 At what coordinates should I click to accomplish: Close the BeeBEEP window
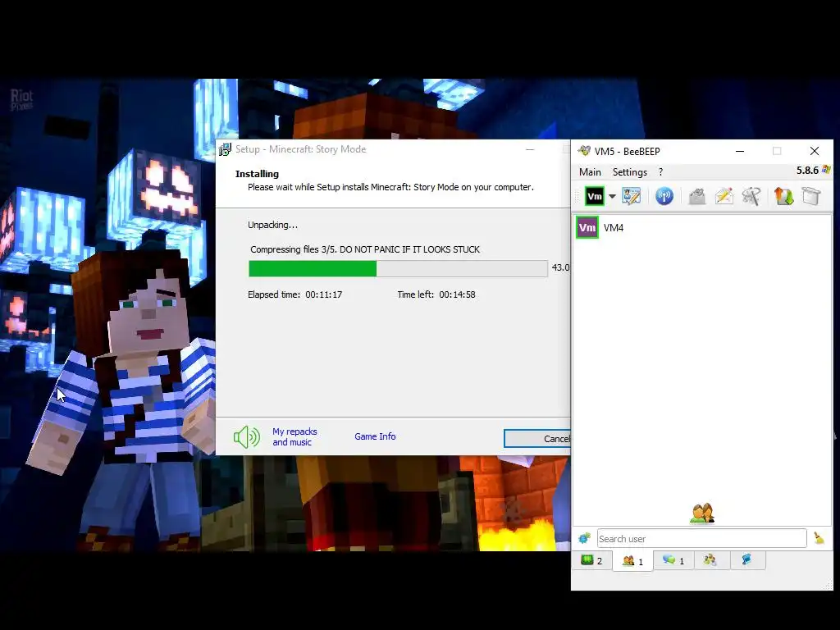815,151
